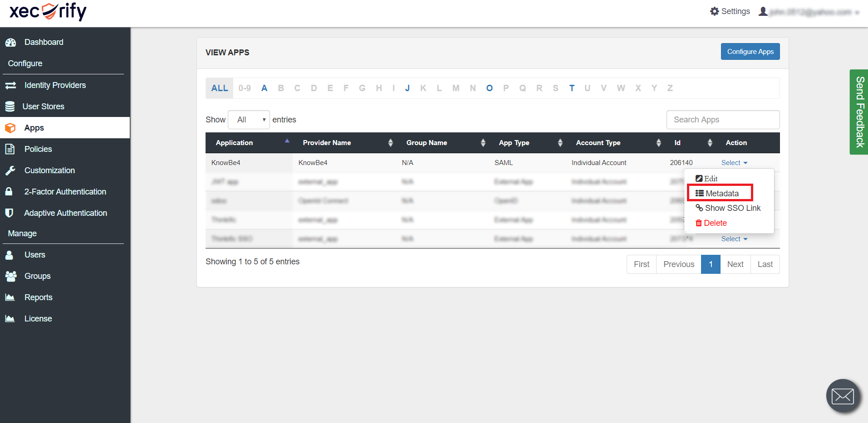This screenshot has width=868, height=423.
Task: Click the Identity Providers arrows icon
Action: pos(10,85)
